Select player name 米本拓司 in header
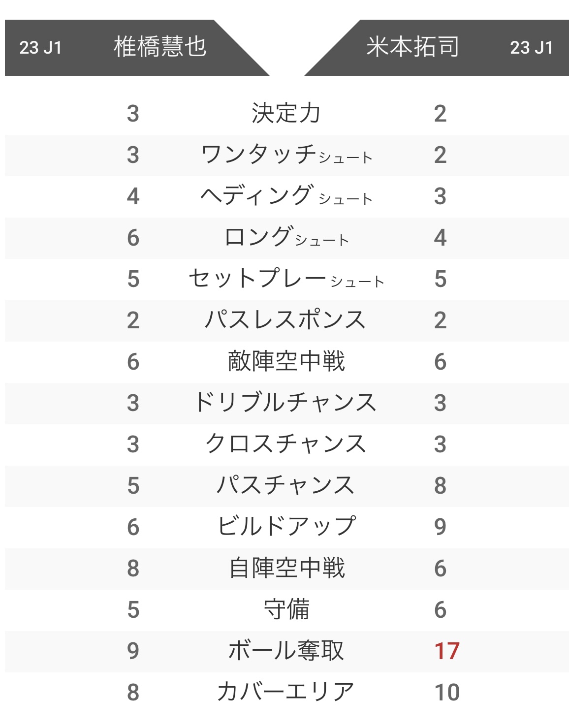The height and width of the screenshot is (728, 569). click(x=412, y=47)
